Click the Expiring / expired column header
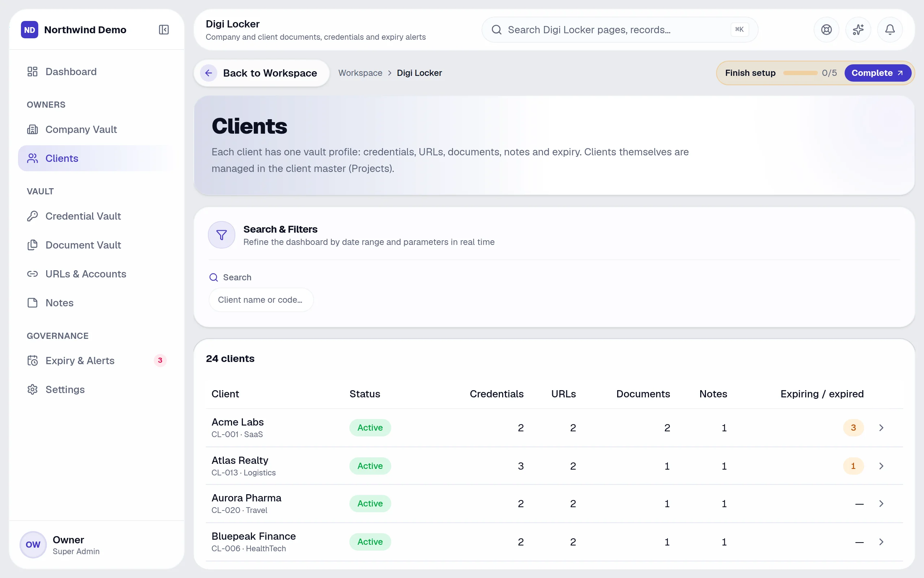The image size is (924, 578). click(x=821, y=394)
